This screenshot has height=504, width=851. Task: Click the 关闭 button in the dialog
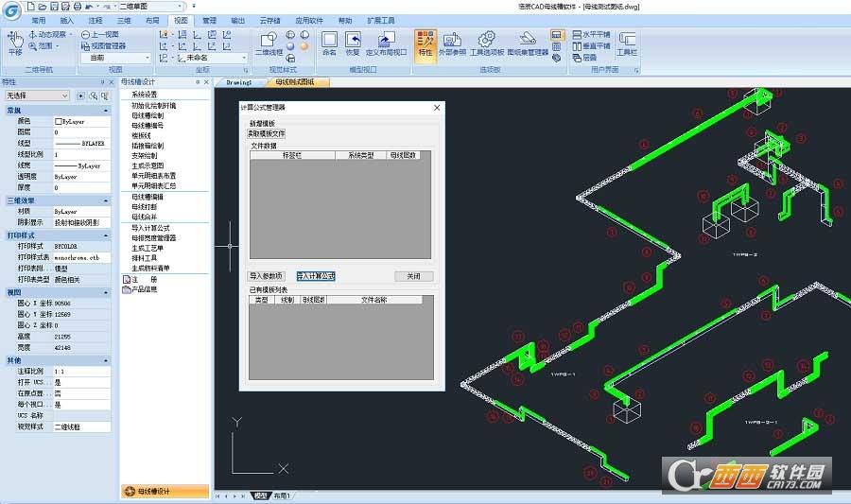(x=414, y=276)
